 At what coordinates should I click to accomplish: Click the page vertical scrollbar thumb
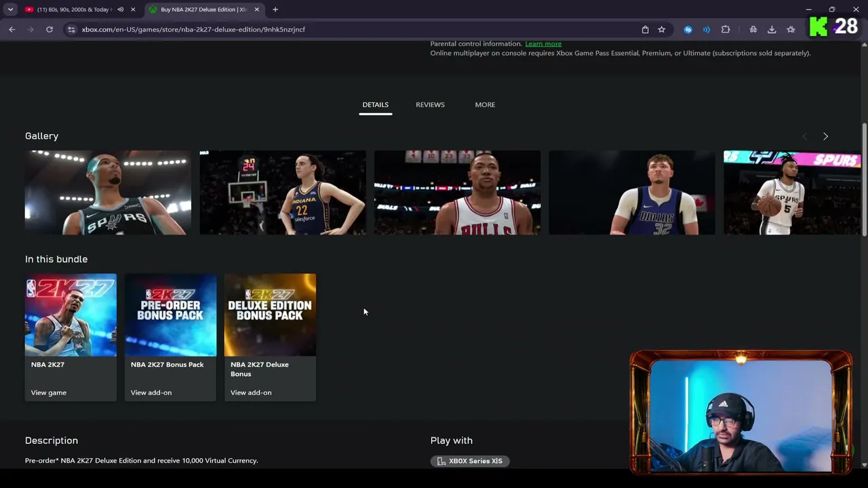point(864,180)
